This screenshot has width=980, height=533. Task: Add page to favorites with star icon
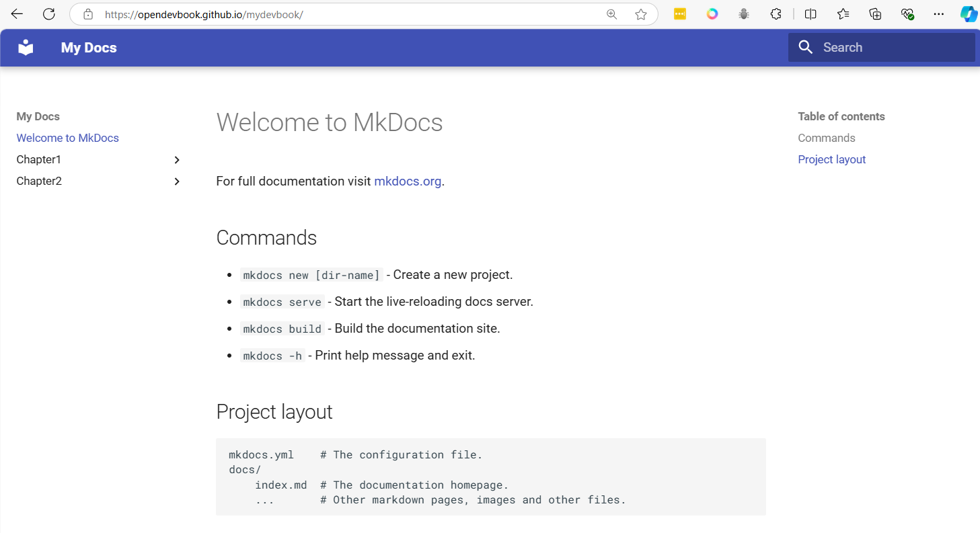tap(640, 14)
